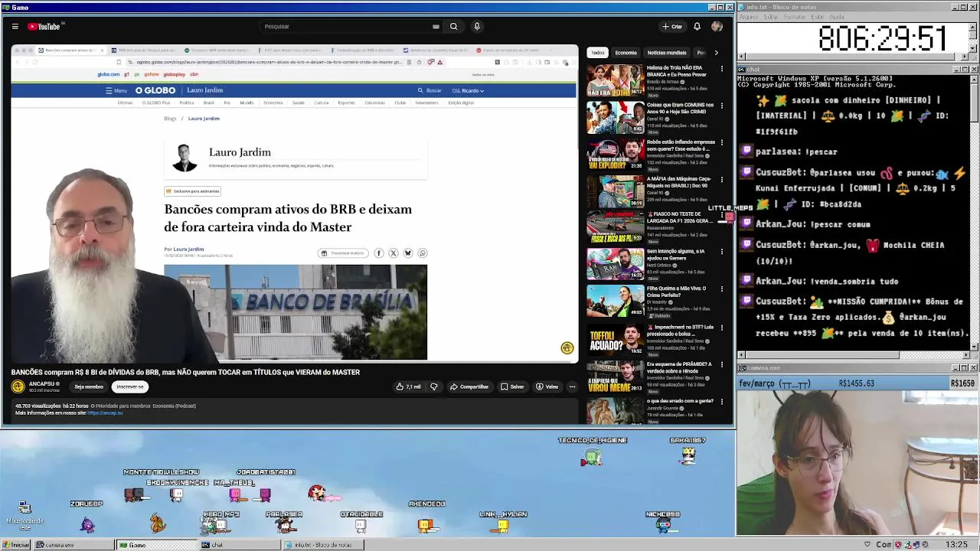
Task: Open the Robôs estão inflando empresas thumbnail
Action: [616, 155]
